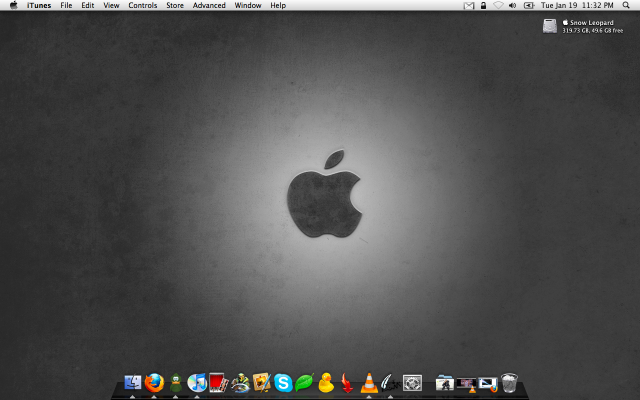The height and width of the screenshot is (400, 640).
Task: Open the red down-arrow downloader app
Action: coord(347,383)
